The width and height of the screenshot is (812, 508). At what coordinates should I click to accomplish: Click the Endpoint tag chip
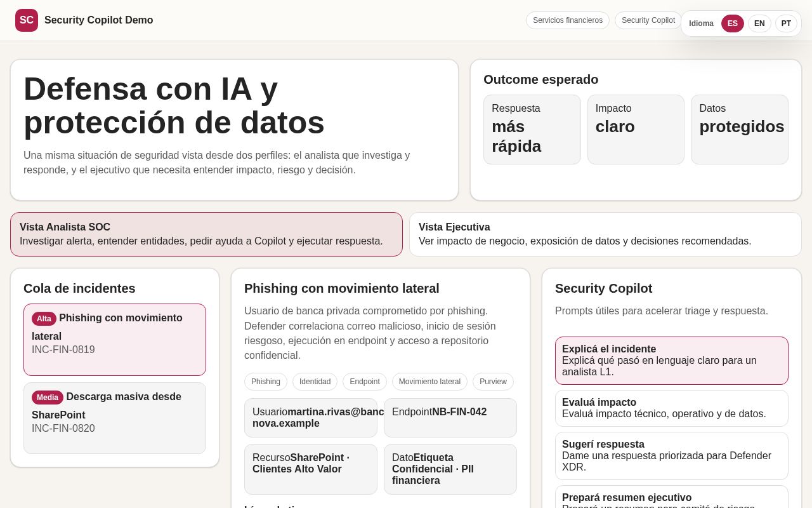click(365, 382)
